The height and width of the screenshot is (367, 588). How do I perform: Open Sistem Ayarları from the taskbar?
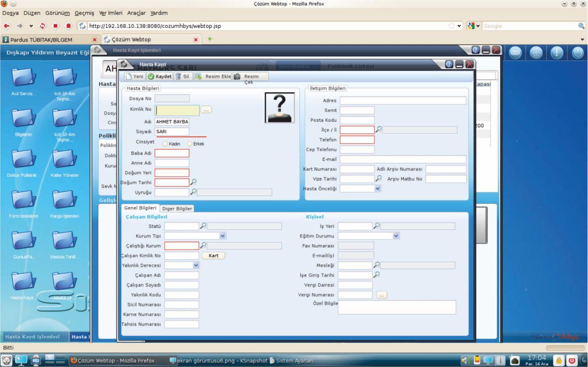tap(291, 360)
